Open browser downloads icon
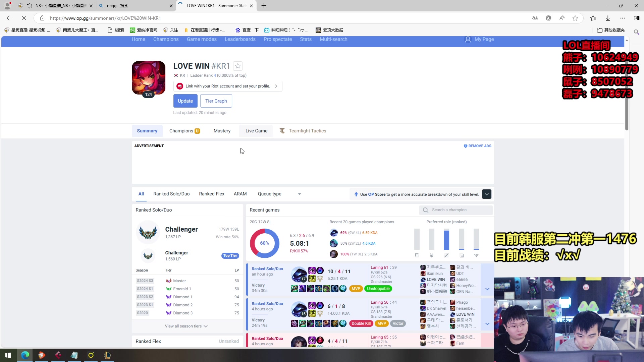 tap(608, 18)
